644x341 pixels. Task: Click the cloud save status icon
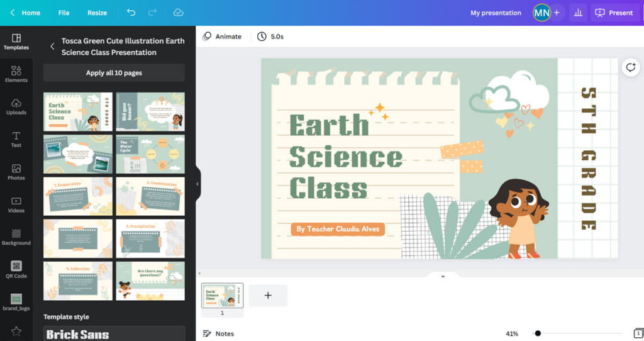pyautogui.click(x=178, y=13)
